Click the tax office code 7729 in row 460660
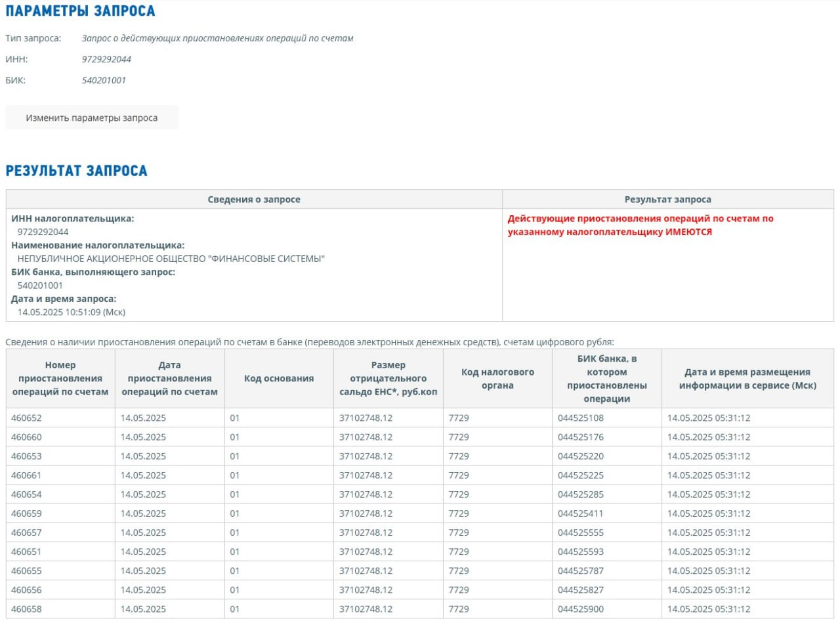This screenshot has width=840, height=623. (x=459, y=437)
